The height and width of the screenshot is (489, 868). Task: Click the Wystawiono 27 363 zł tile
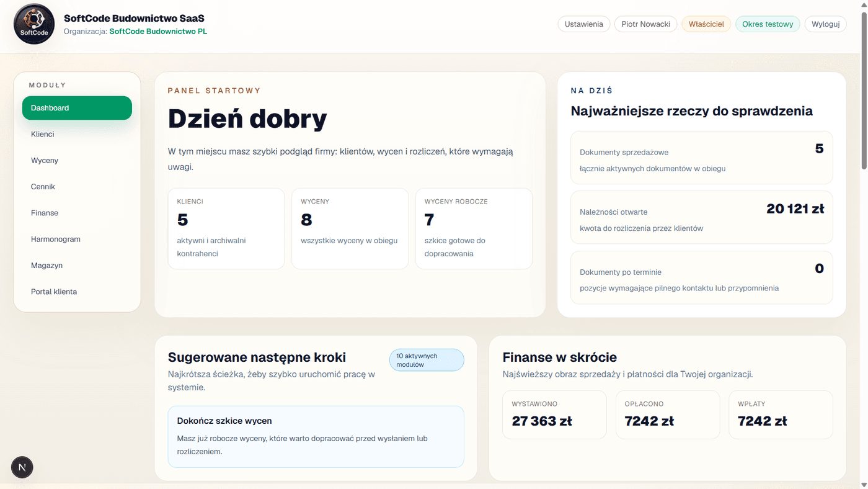554,415
